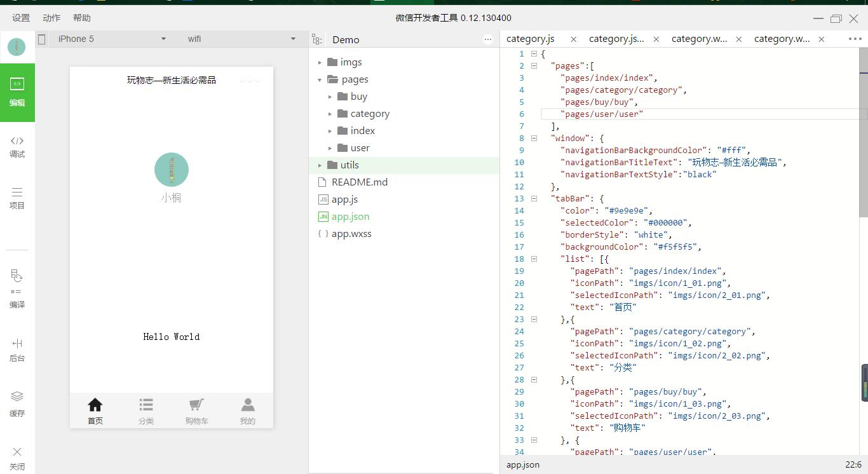
Task: Fold the "window" block at line 8
Action: point(534,138)
